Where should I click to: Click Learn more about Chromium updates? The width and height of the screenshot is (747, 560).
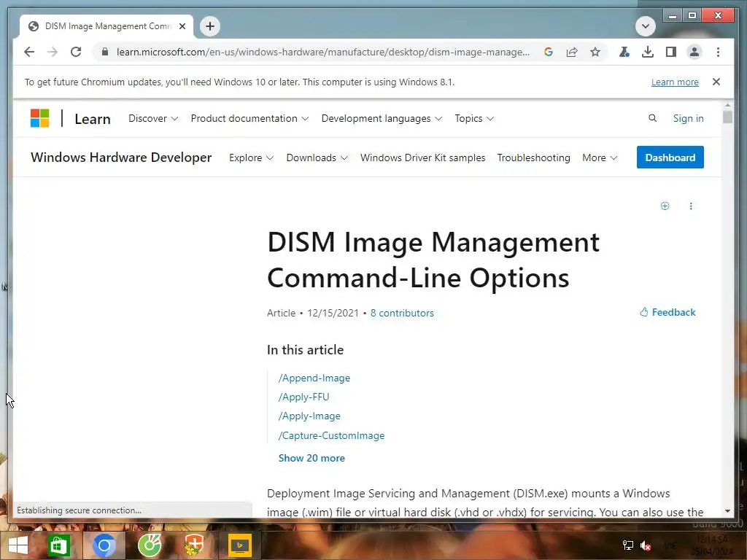coord(675,82)
